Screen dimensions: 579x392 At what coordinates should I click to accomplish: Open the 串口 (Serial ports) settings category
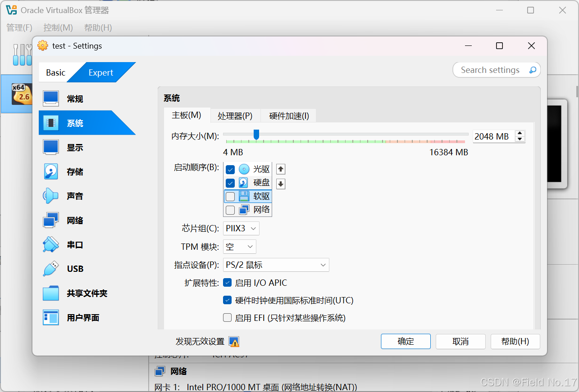click(x=87, y=244)
